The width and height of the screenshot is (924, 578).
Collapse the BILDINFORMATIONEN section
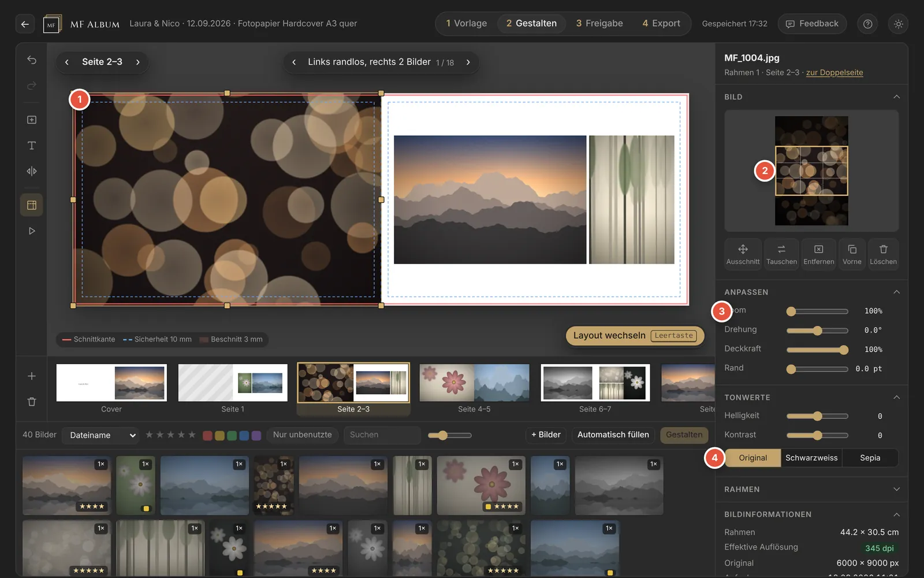click(896, 514)
